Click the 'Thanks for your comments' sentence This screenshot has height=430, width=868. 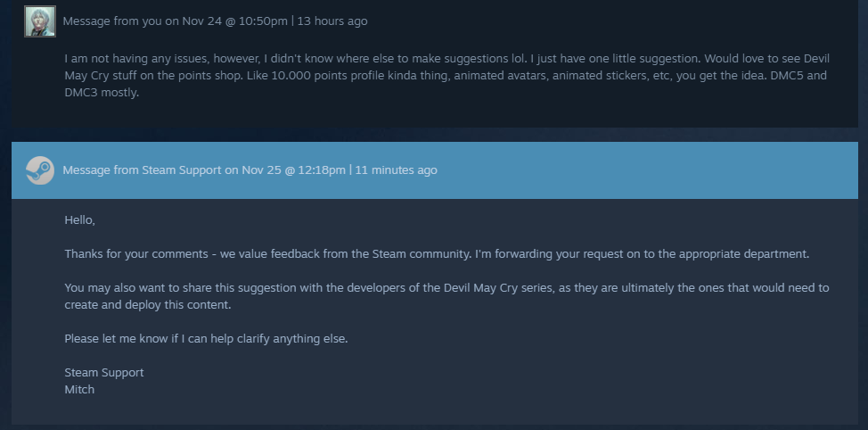click(x=437, y=253)
